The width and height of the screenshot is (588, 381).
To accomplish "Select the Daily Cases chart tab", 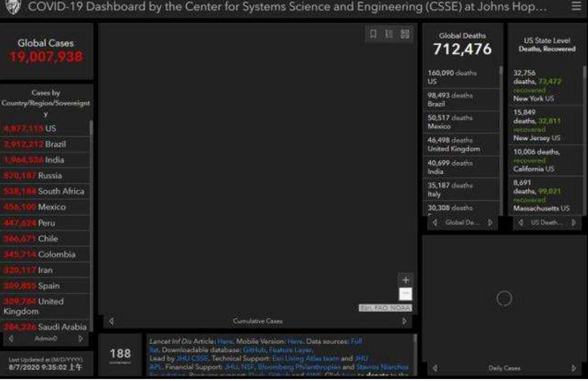I will (504, 368).
